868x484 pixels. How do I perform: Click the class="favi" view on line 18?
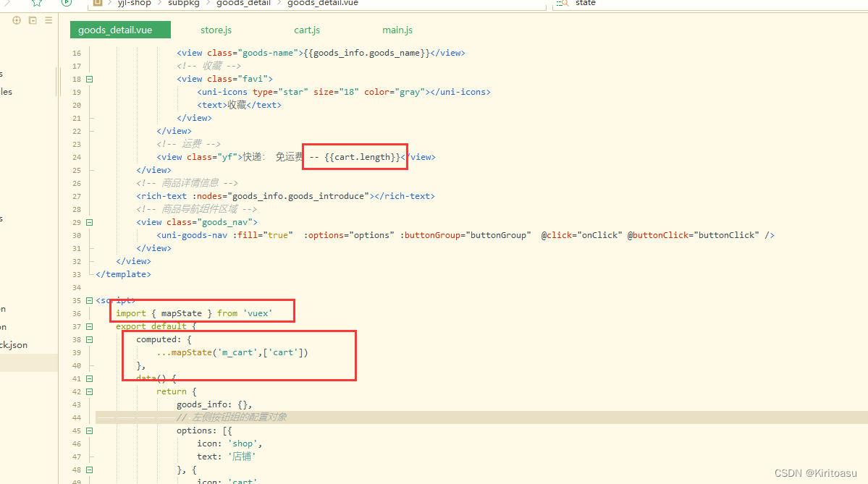224,79
